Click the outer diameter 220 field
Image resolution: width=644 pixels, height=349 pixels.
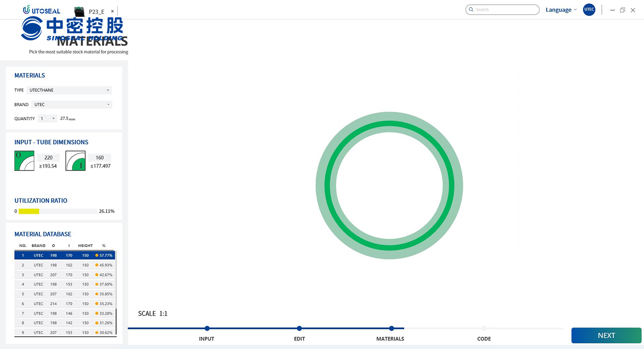tap(48, 158)
